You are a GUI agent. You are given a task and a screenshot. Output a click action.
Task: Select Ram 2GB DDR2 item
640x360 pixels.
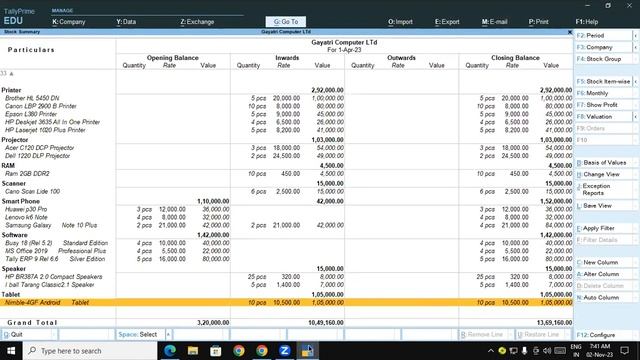[27, 173]
